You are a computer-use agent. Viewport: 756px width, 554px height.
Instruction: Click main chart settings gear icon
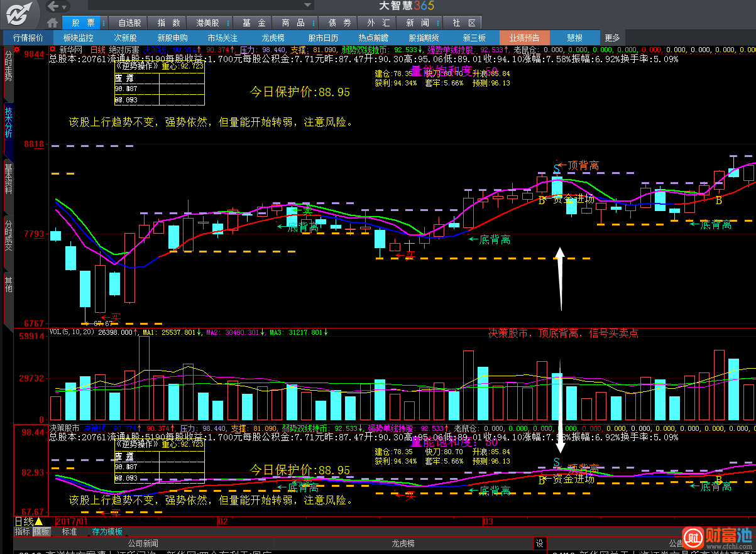tap(53, 50)
